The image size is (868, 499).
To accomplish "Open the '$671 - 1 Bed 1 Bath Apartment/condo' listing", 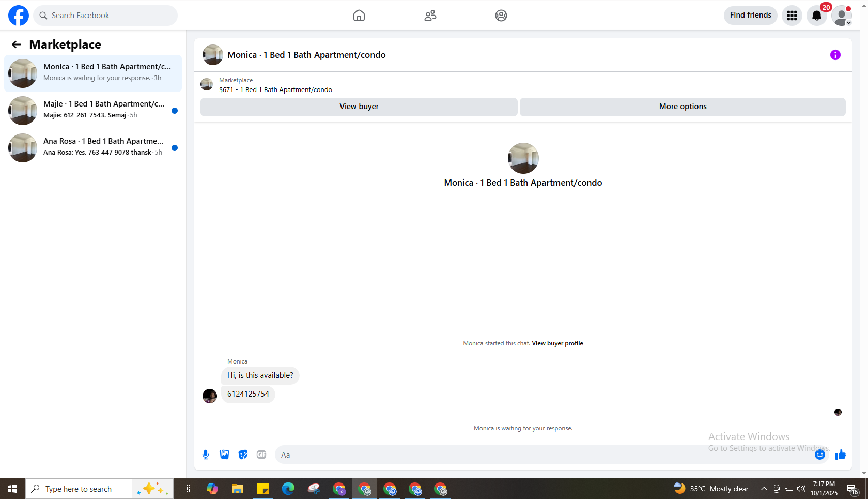I will coord(275,90).
